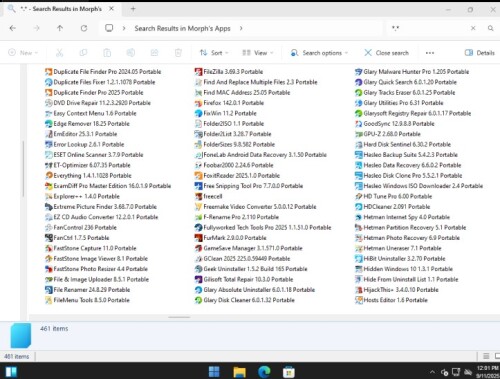Select Duplicate File Finder Pro 2024.05 Portable
The image size is (500, 379).
pos(103,72)
